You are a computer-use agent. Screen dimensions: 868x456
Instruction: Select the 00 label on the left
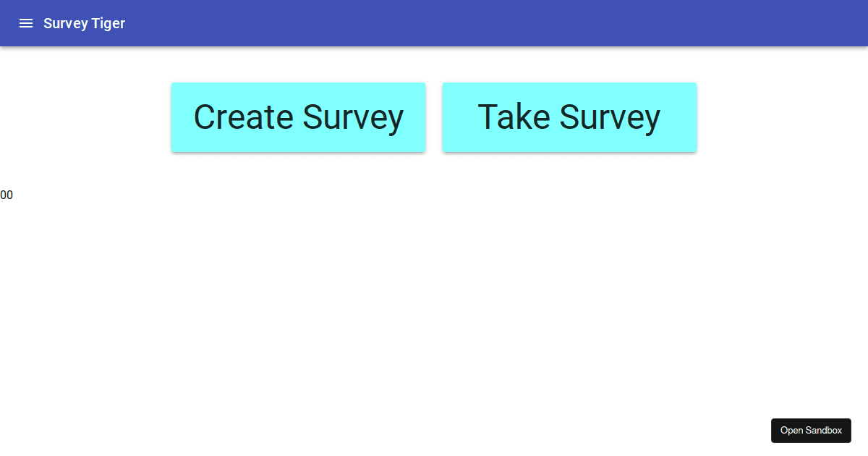7,195
